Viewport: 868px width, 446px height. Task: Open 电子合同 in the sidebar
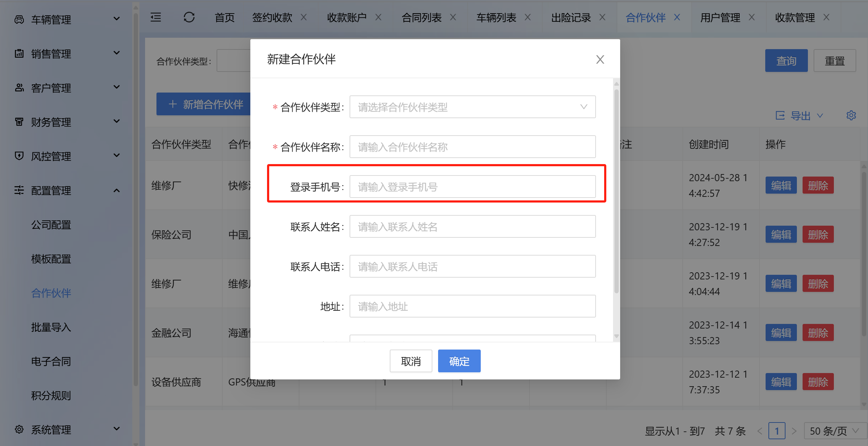tap(51, 361)
